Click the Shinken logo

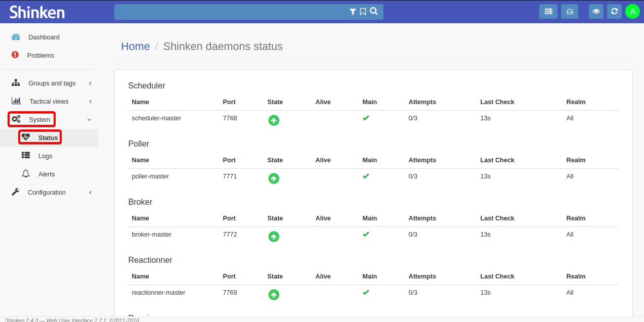click(x=37, y=12)
